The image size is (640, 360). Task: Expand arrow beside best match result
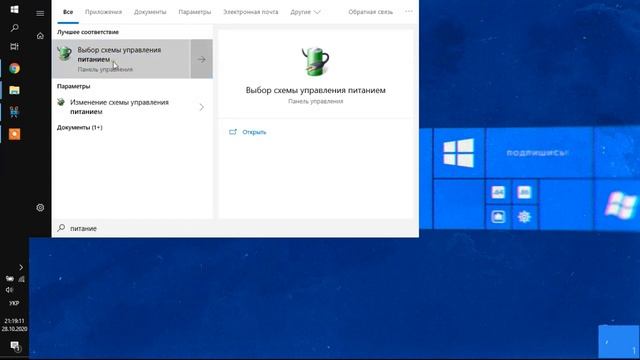click(202, 59)
